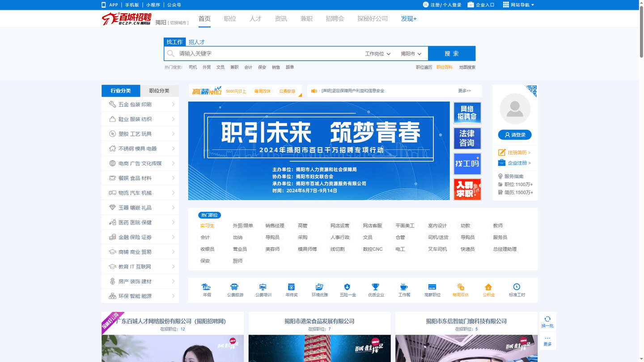Click the 叉车司机 position link

pyautogui.click(x=437, y=249)
